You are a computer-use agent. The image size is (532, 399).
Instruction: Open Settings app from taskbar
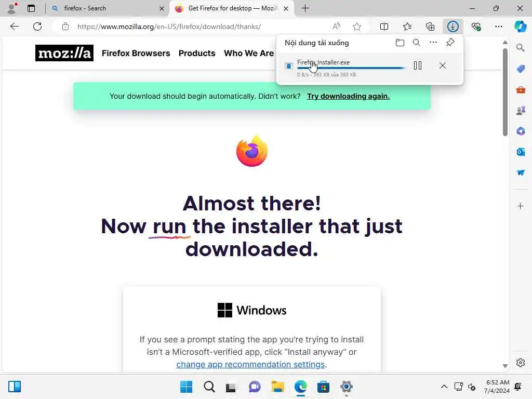point(346,387)
